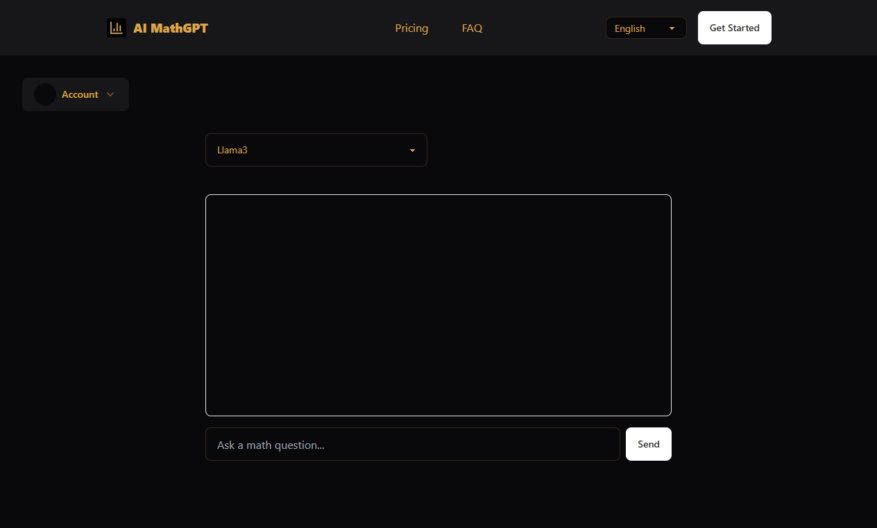Viewport: 877px width, 528px height.
Task: Open the Llama3 model selector
Action: click(317, 150)
